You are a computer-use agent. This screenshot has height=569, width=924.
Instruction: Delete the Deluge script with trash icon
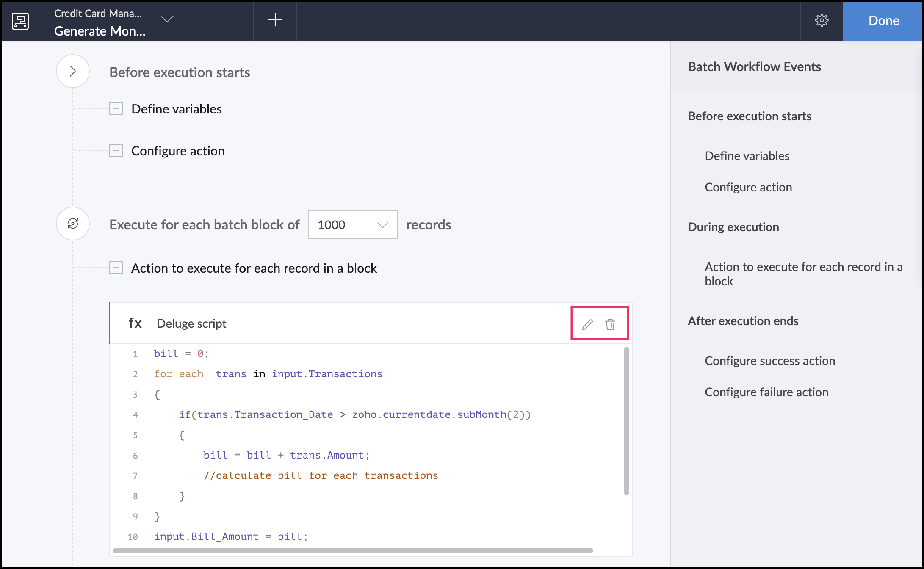click(610, 324)
